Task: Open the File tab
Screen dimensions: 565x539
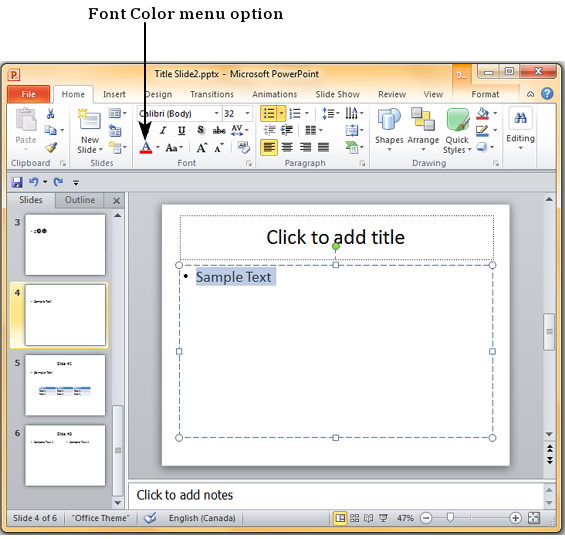Action: (28, 94)
